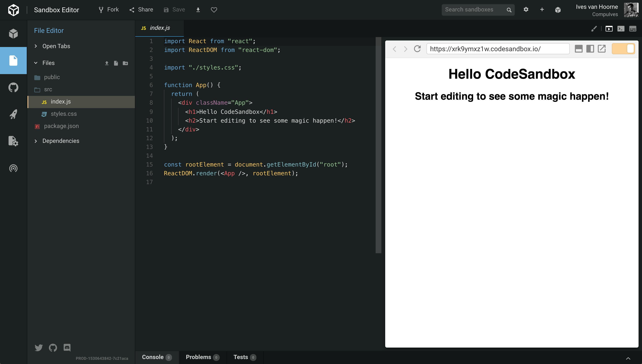Open the GitHub sidebar panel icon

[13, 87]
